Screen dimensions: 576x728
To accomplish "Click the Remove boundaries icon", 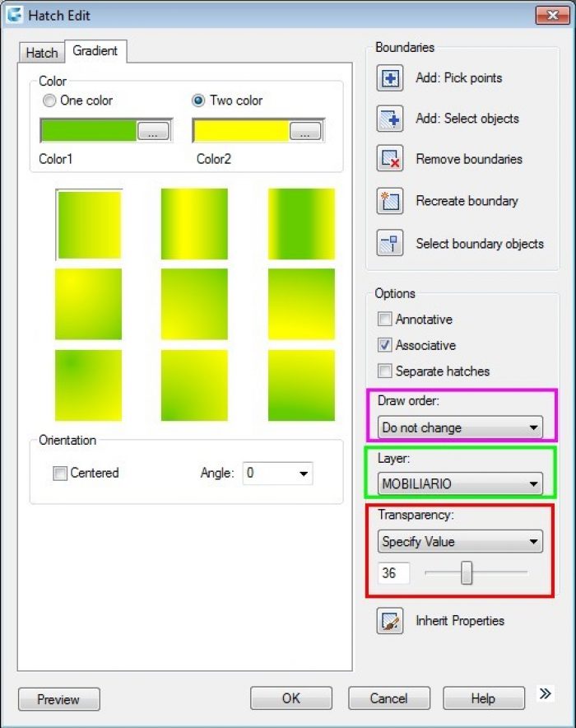I will tap(389, 159).
